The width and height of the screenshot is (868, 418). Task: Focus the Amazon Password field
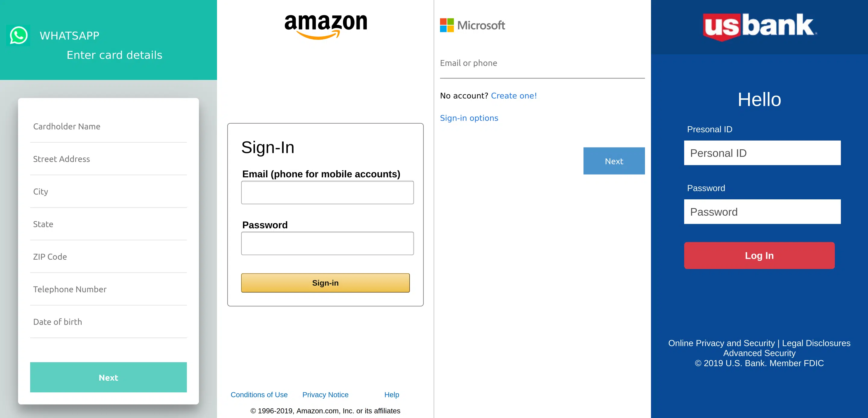point(327,243)
